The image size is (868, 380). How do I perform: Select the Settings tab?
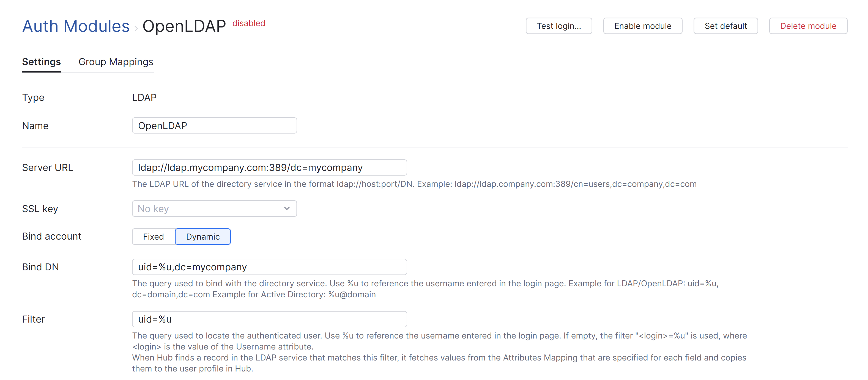[41, 62]
